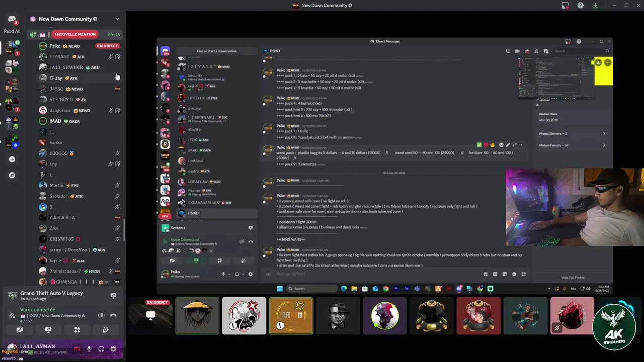Image resolution: width=644 pixels, height=362 pixels.
Task: Disconnect from voice in outer Voix connectée panel
Action: pos(113,315)
